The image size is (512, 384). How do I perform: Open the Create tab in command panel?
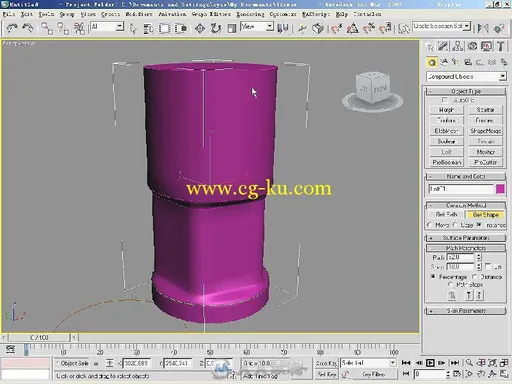[430, 47]
